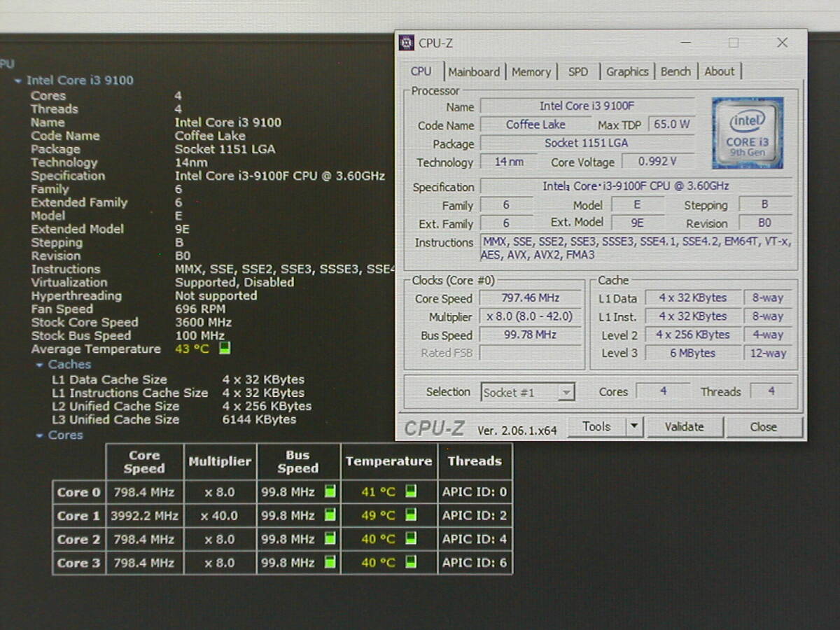Screen dimensions: 840x630
Task: Click the L3 Unified Cache Size value 6144 KBytes
Action: click(x=259, y=419)
